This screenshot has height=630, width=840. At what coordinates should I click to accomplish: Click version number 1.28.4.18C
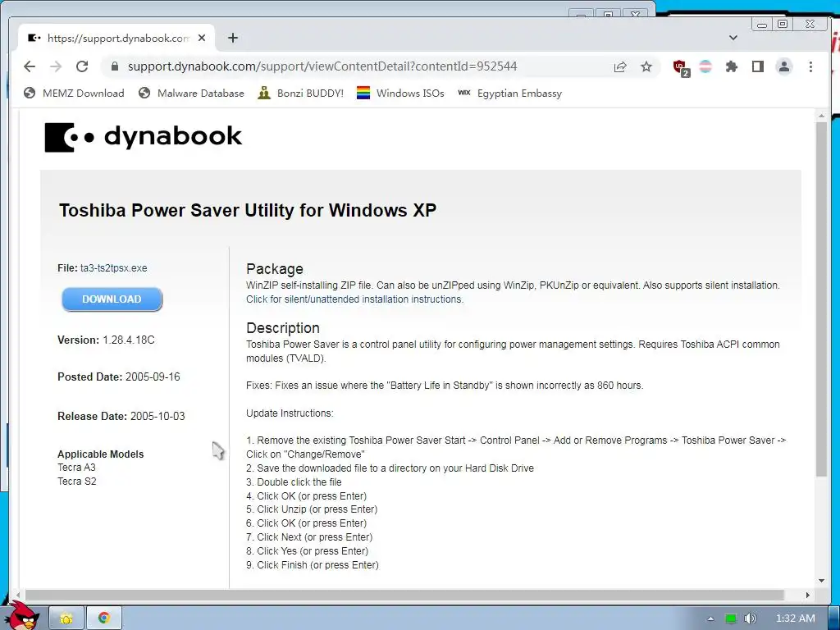tap(129, 340)
